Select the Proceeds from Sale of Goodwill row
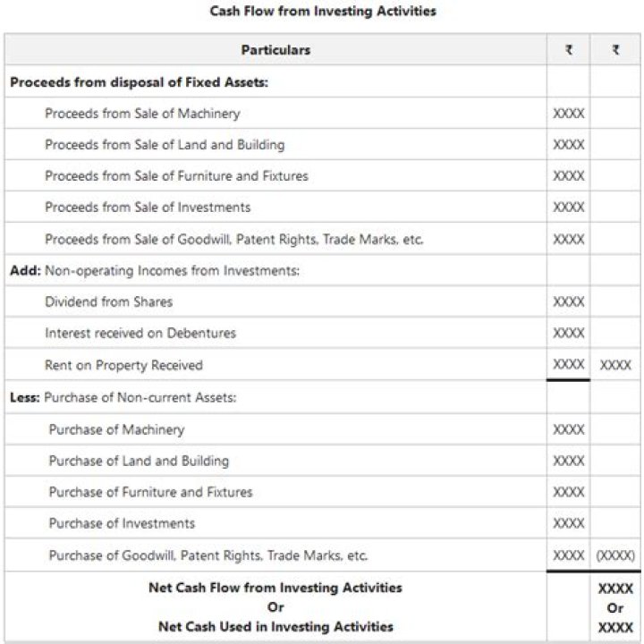 point(233,240)
